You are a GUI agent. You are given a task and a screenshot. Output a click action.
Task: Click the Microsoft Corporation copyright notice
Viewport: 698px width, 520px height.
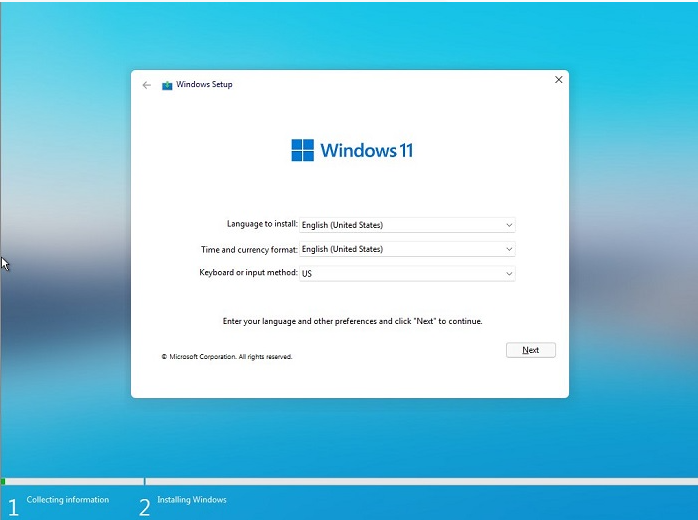click(x=227, y=356)
